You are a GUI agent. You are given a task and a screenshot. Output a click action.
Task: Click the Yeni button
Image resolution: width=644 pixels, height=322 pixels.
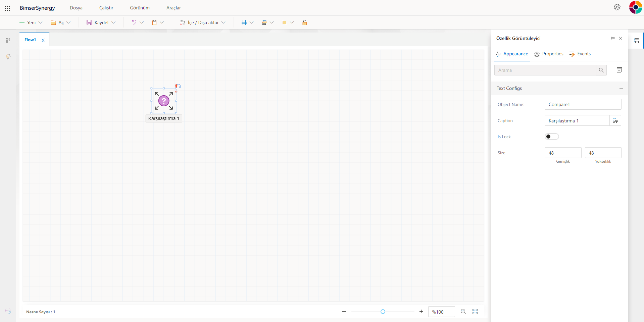pos(28,22)
